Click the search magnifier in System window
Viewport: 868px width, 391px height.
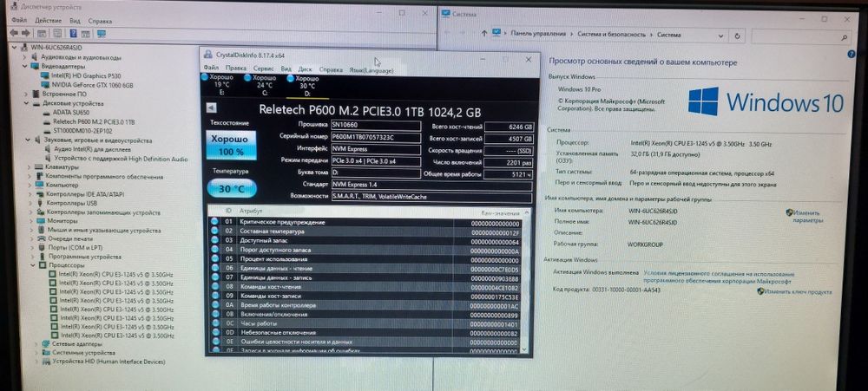(x=843, y=36)
